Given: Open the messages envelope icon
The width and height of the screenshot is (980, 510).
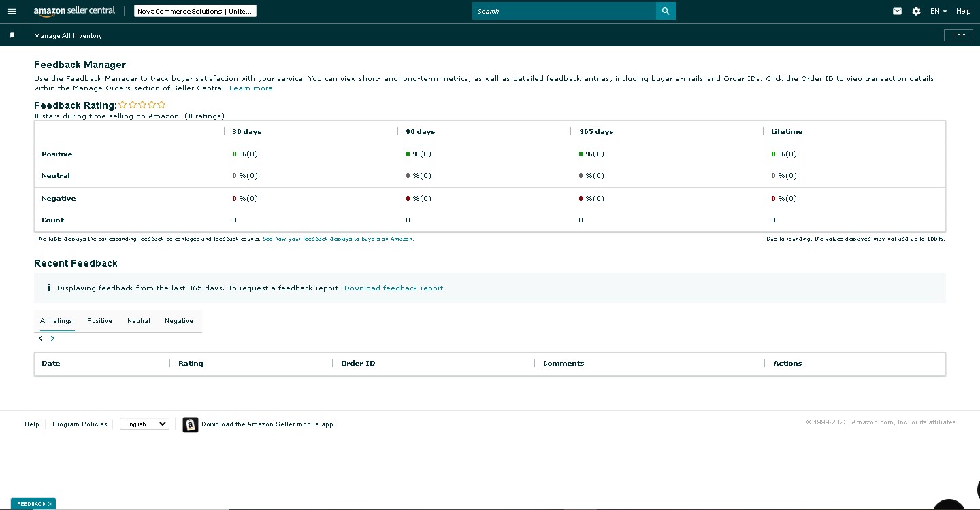Looking at the screenshot, I should coord(897,12).
